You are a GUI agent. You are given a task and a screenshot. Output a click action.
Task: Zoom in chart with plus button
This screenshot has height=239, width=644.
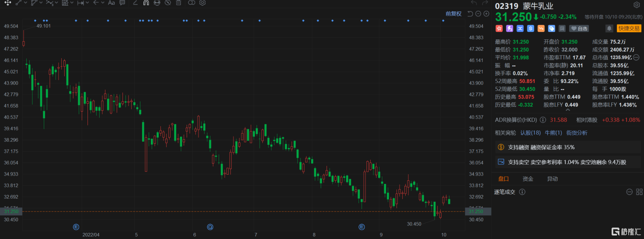(x=486, y=14)
